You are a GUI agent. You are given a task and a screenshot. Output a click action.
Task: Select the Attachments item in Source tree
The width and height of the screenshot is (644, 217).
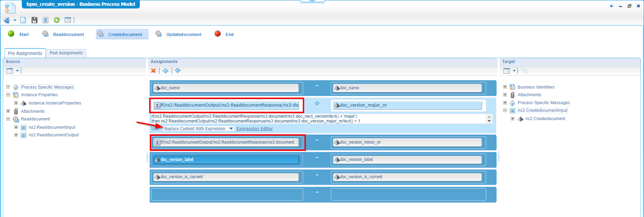click(x=33, y=111)
